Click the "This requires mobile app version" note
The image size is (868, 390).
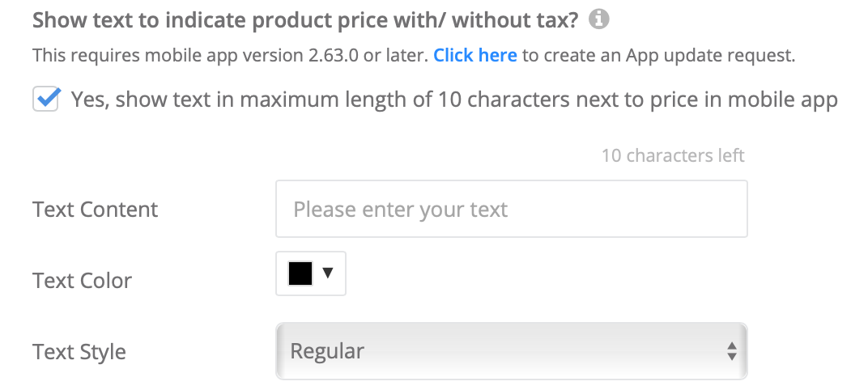point(231,56)
